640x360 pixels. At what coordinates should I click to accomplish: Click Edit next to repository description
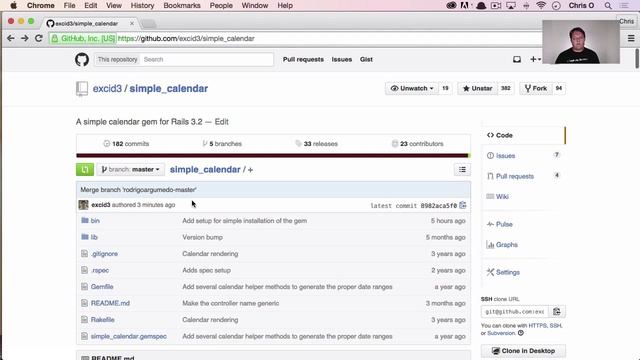click(x=222, y=122)
